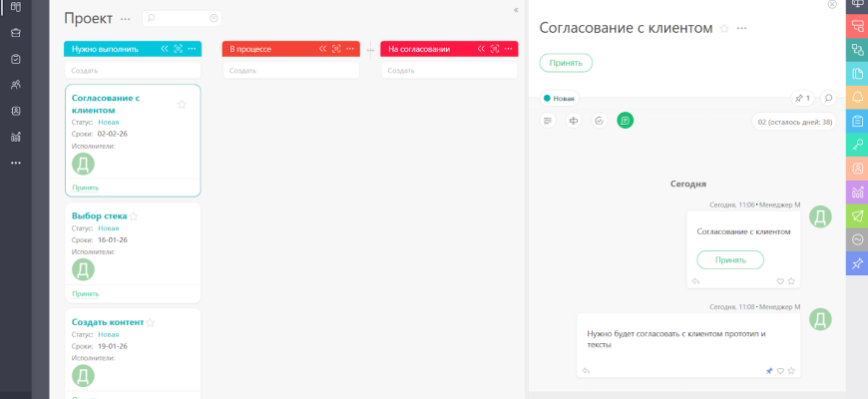Collapse the "Нужно выполнить" column
868x399 pixels.
click(x=165, y=48)
